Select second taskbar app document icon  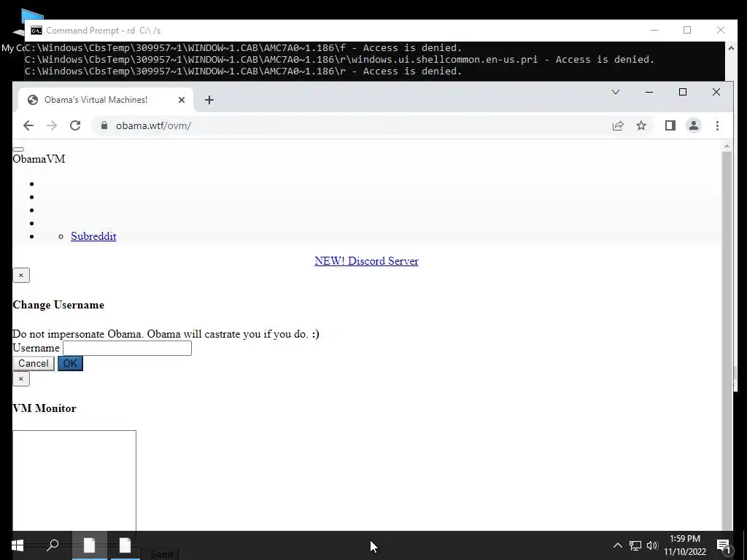pyautogui.click(x=125, y=545)
